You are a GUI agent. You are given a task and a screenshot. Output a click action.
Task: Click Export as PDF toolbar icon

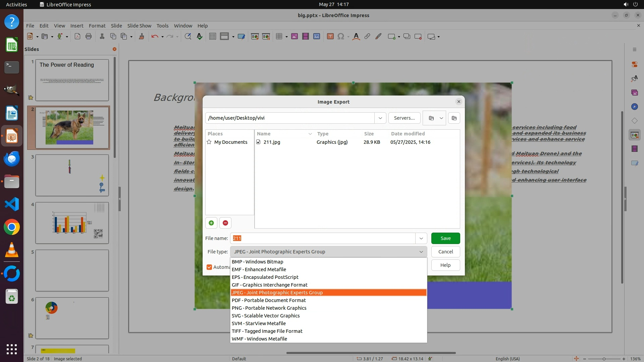(77, 37)
